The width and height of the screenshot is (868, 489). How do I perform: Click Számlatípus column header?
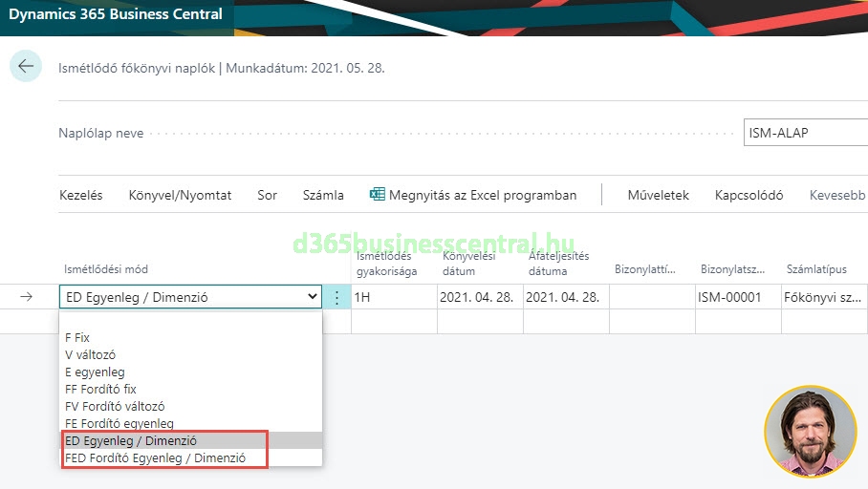(816, 269)
